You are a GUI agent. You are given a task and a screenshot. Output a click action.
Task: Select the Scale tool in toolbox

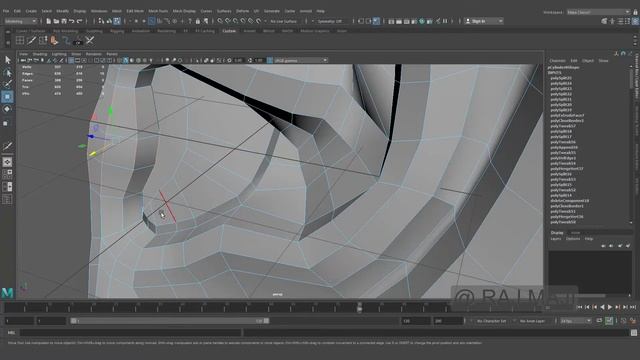[7, 123]
